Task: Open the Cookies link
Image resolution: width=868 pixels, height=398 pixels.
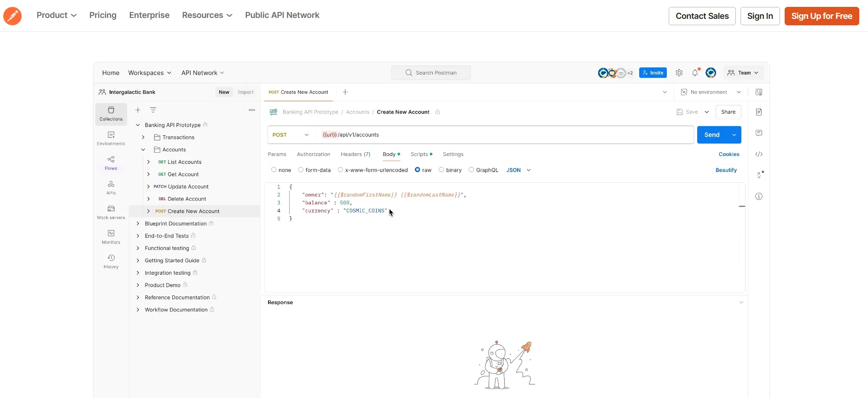Action: tap(729, 154)
